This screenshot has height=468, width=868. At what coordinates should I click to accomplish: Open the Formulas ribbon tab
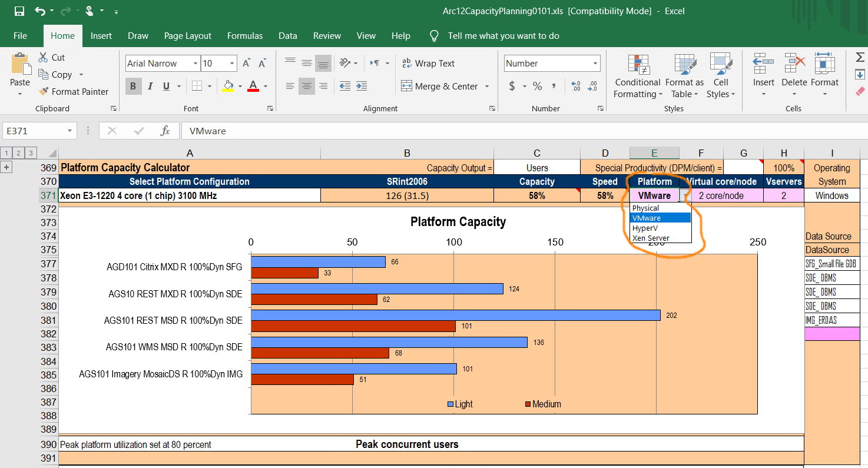[245, 36]
